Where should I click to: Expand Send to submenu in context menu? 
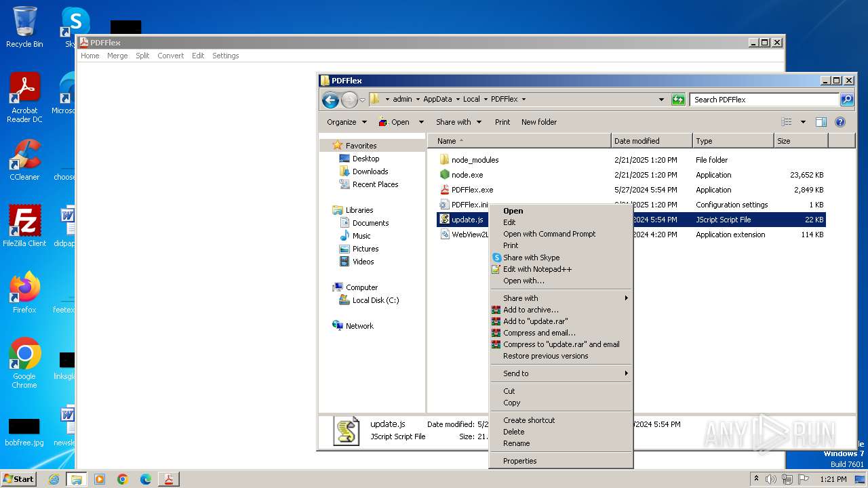click(561, 373)
